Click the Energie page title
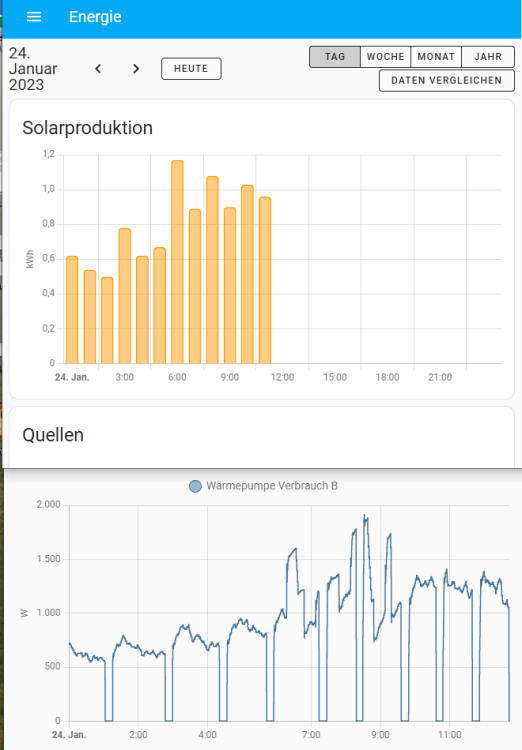The image size is (522, 750). coord(95,17)
